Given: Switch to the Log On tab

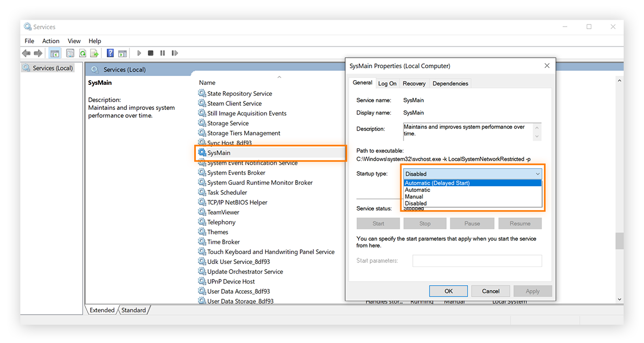Looking at the screenshot, I should (387, 83).
